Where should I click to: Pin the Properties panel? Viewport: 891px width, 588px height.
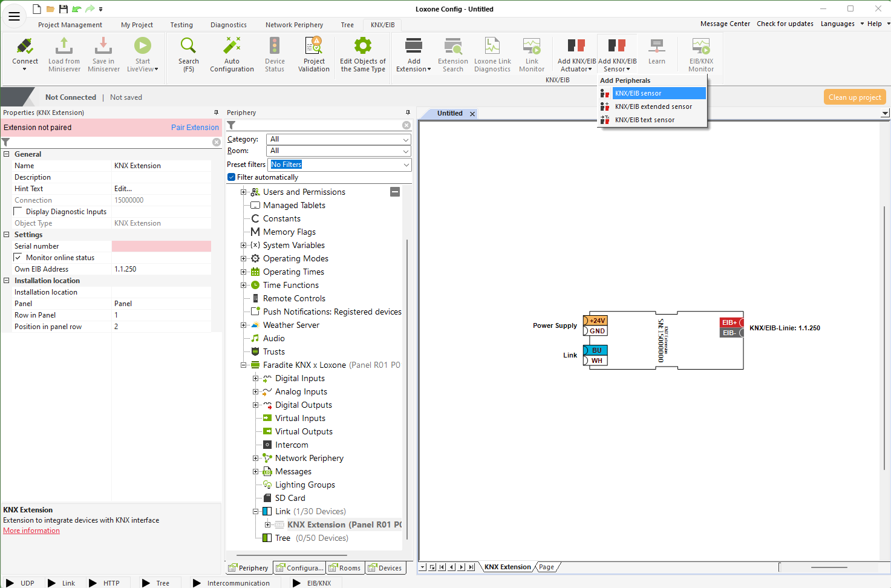(x=216, y=113)
